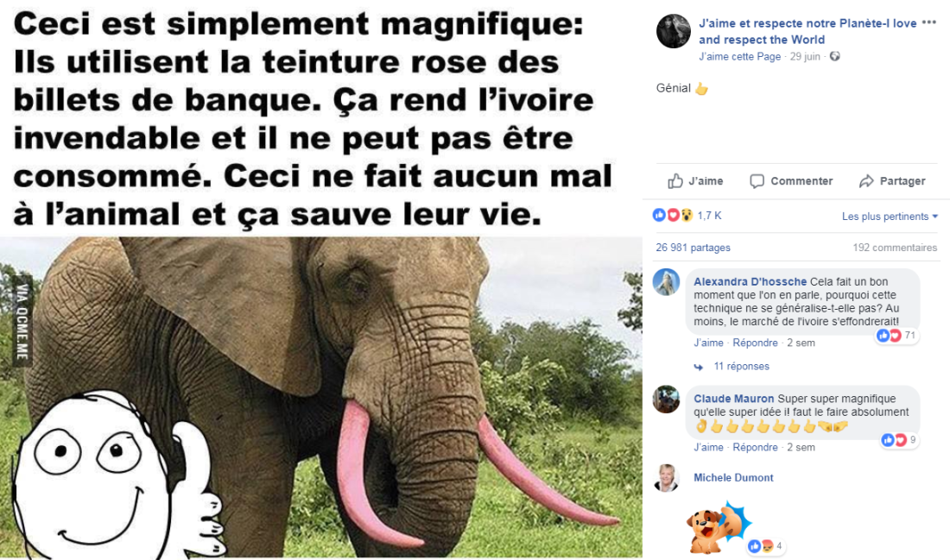Click the J'aime thumbs-up icon on the post
950x560 pixels.
coord(675,180)
